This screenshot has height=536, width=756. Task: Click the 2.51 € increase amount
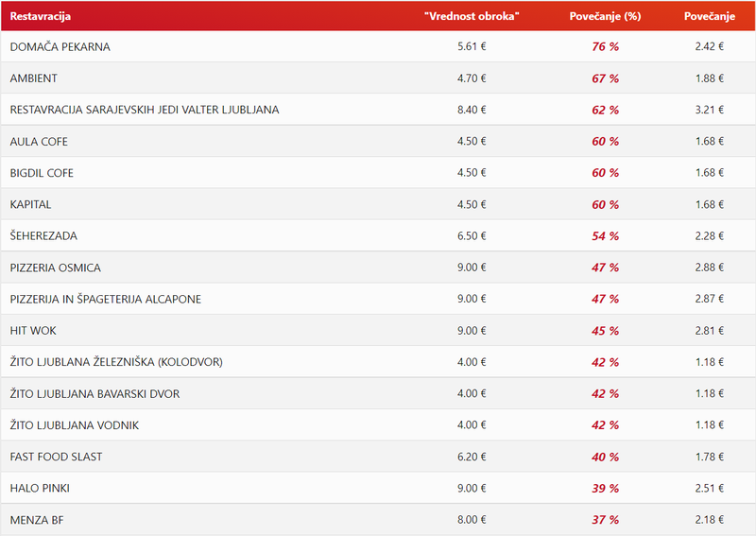[x=710, y=488]
